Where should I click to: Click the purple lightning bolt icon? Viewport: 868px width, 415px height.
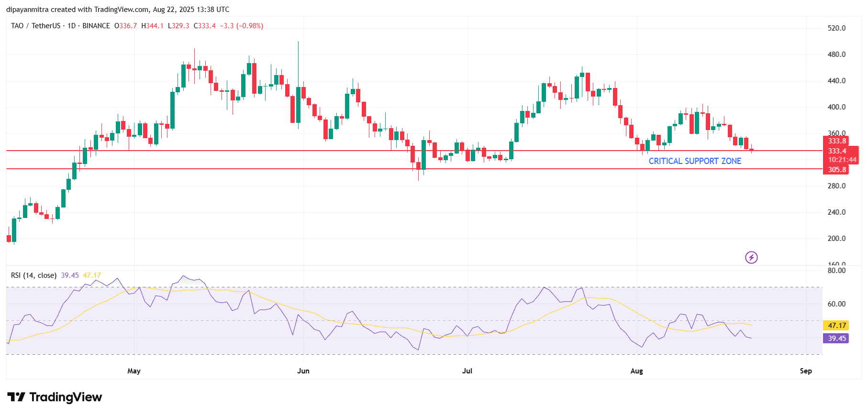pos(751,258)
